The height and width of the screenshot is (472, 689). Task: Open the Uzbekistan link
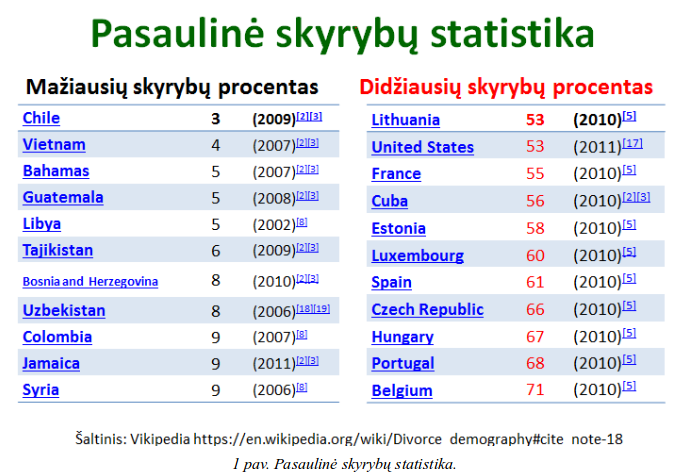tap(63, 310)
